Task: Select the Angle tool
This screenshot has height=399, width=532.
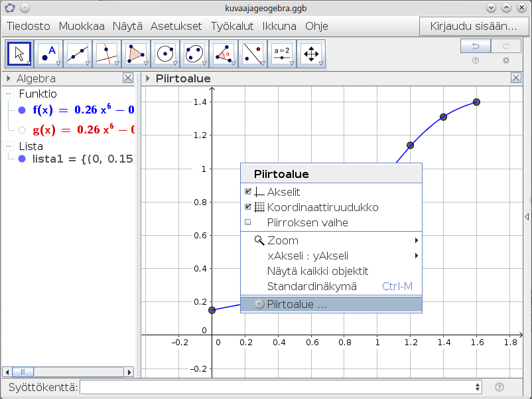Action: click(223, 54)
